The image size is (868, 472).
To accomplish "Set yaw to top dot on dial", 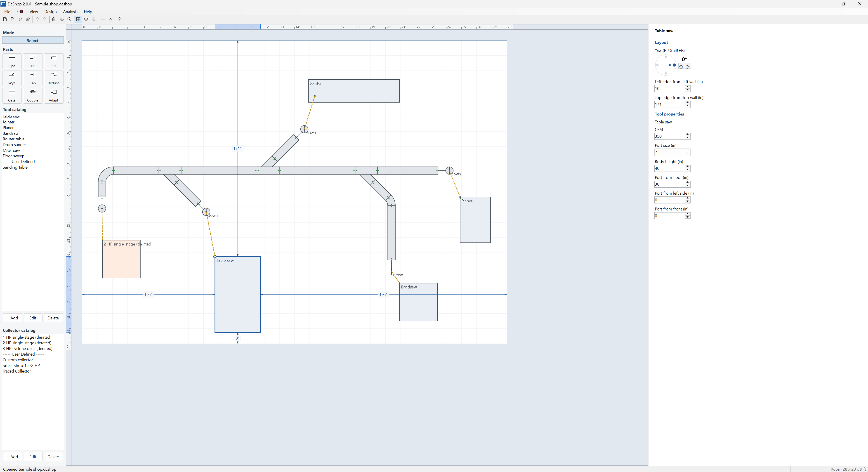I will (665, 57).
